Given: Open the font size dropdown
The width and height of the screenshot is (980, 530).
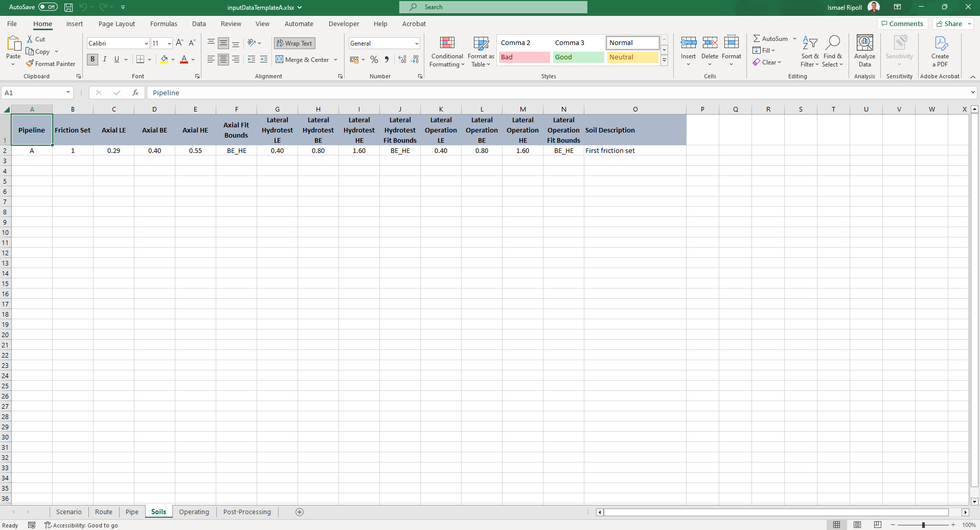Looking at the screenshot, I should click(169, 43).
